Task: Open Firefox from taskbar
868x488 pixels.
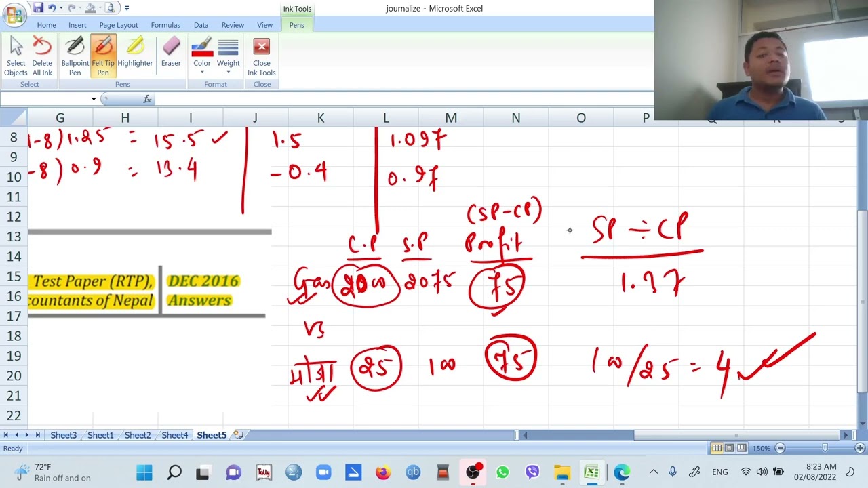Action: tap(383, 472)
